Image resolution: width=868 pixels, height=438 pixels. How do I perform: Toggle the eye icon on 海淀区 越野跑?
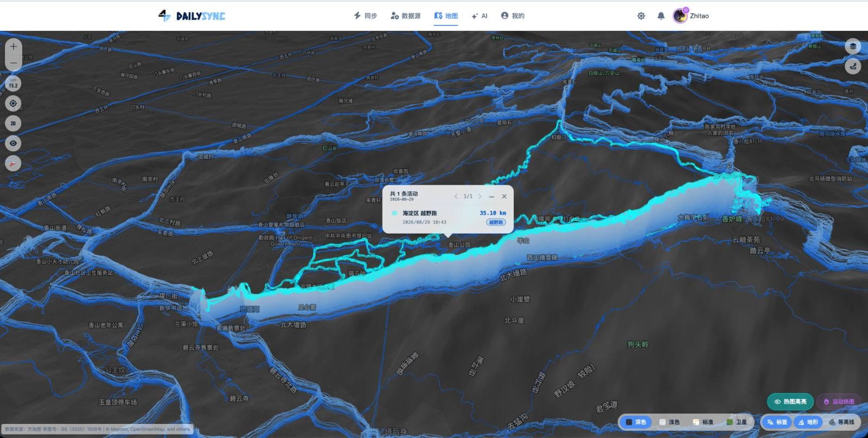394,213
